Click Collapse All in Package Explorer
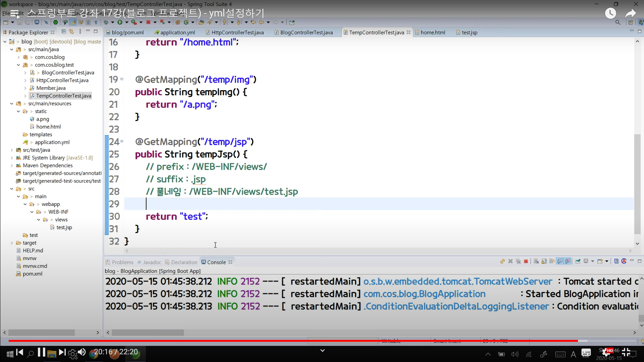This screenshot has width=644, height=362. (64, 32)
